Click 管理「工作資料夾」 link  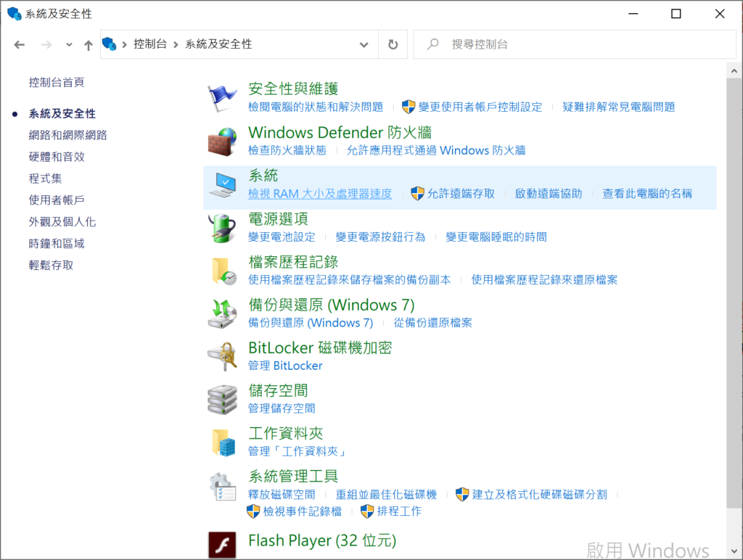click(297, 451)
